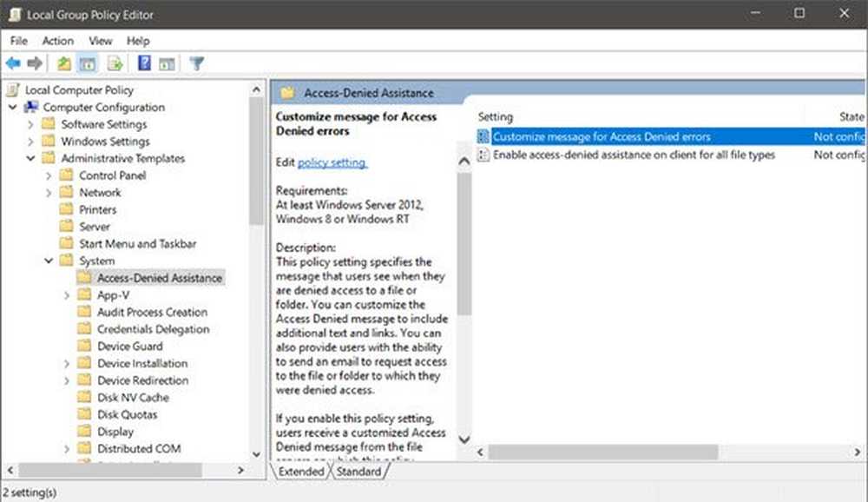Collapse the Administrative Templates tree node
Viewport: 868px width, 502px height.
[x=31, y=158]
